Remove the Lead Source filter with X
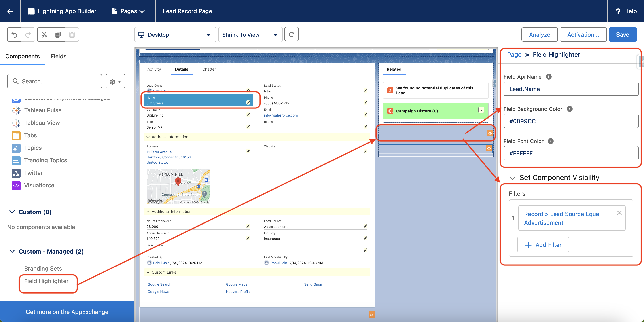 (619, 213)
